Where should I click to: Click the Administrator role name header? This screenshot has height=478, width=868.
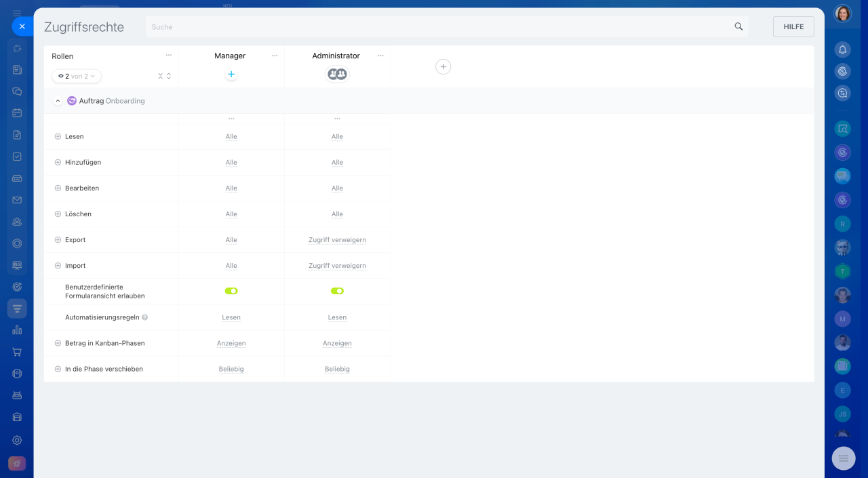point(336,56)
